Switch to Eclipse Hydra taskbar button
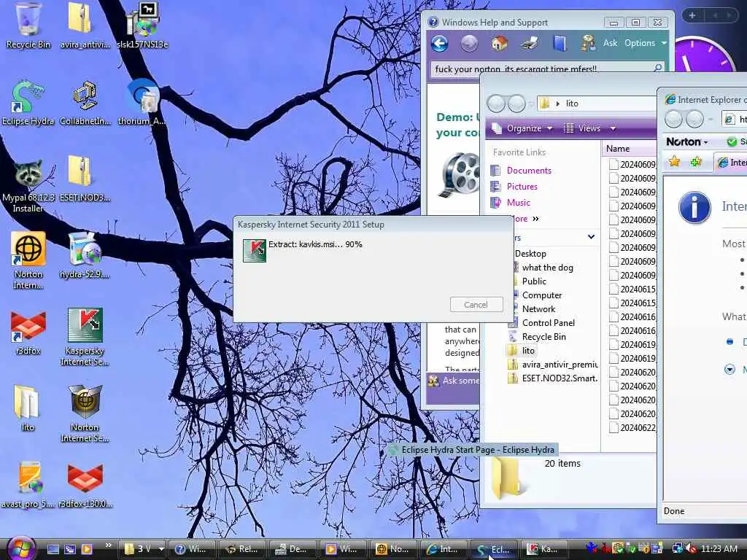 [x=493, y=549]
